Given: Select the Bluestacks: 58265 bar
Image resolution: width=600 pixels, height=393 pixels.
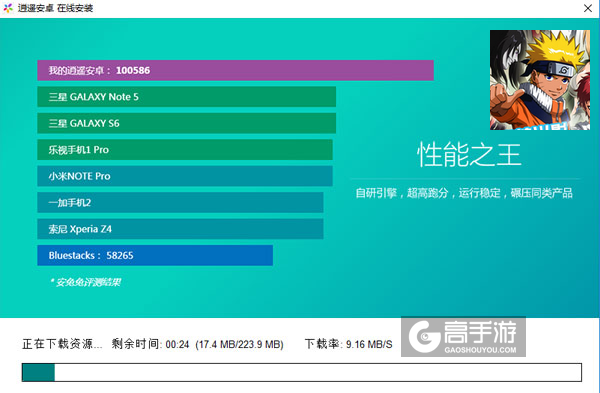Looking at the screenshot, I should 155,255.
